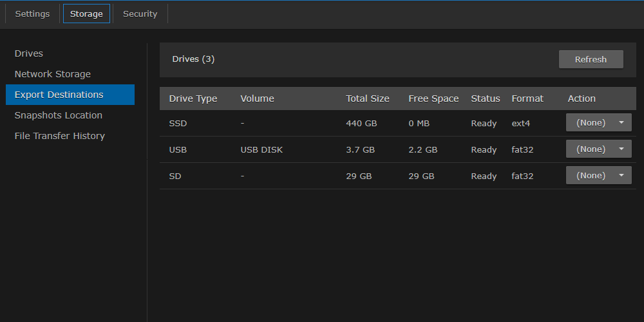644x322 pixels.
Task: Expand the Action dropdown for SSD drive
Action: click(598, 122)
